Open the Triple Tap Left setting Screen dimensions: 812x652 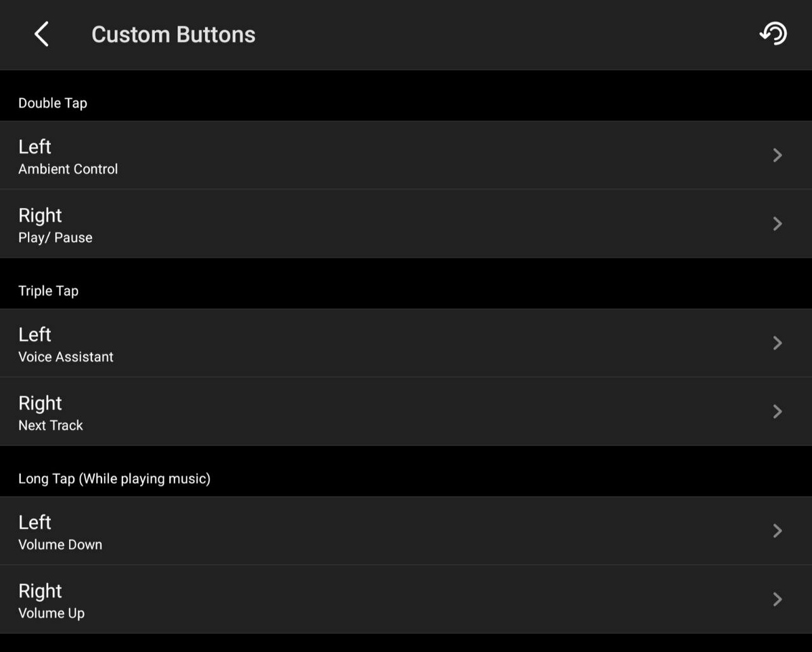(35, 335)
